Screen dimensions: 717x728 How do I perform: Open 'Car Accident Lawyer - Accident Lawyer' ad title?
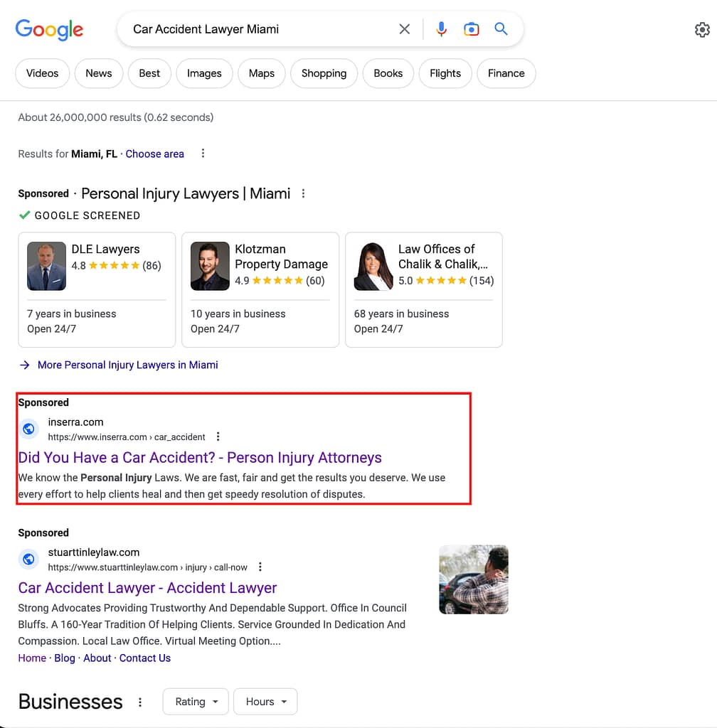click(x=147, y=588)
